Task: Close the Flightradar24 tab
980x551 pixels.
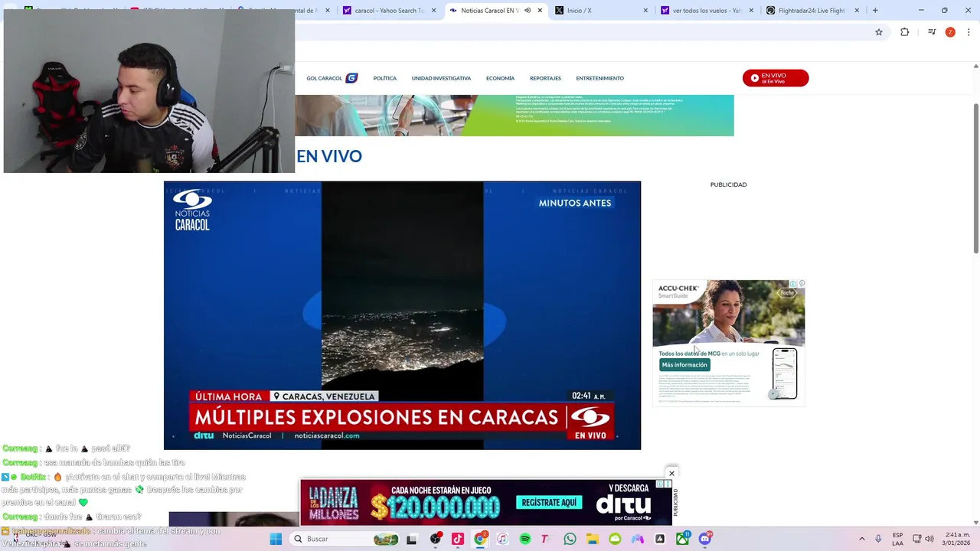Action: (x=857, y=10)
